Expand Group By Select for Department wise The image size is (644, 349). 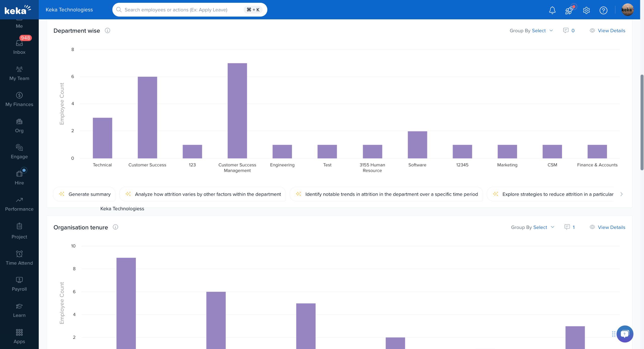pyautogui.click(x=531, y=30)
